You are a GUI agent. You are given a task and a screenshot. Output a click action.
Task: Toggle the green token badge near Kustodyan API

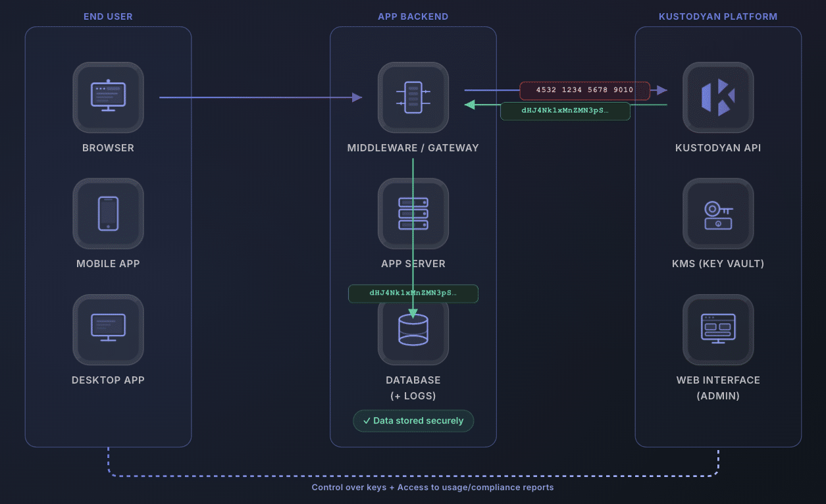click(565, 111)
